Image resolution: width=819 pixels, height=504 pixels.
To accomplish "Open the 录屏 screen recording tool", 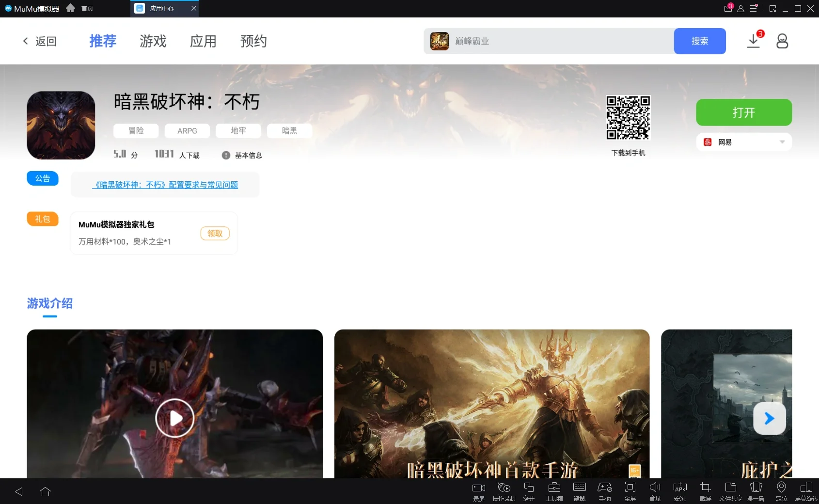I will (479, 491).
